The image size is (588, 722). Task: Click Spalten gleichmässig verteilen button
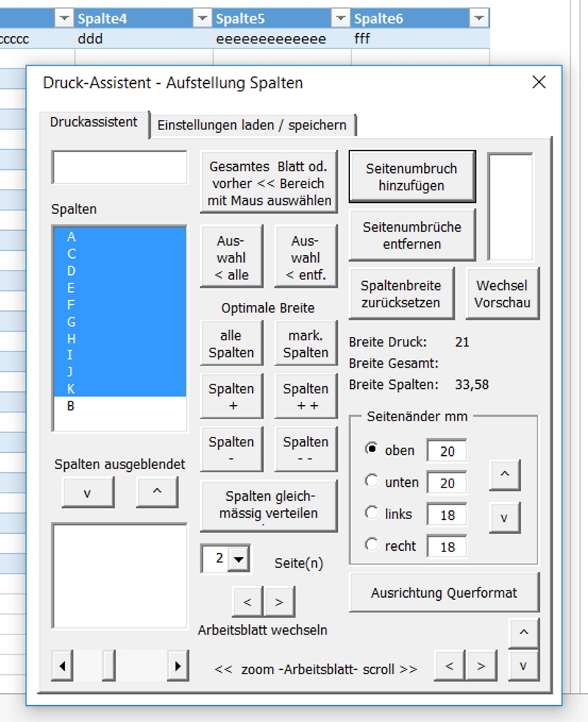pos(268,504)
